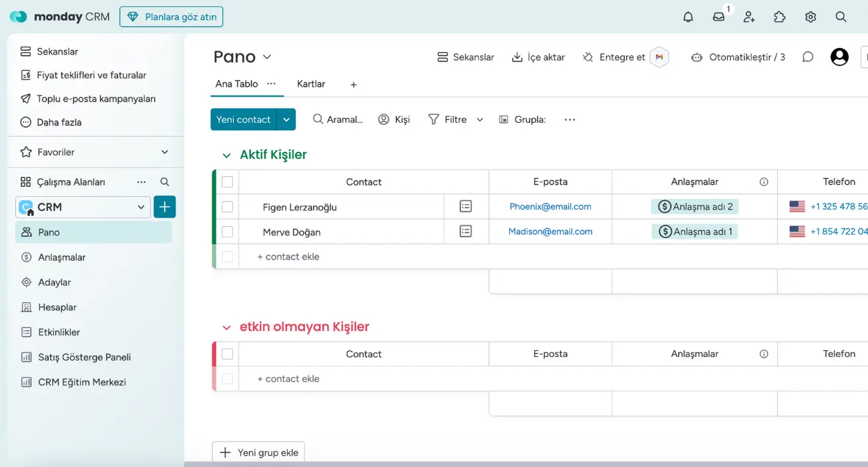
Task: Toggle select-all checkbox in Aktif Kişiler header
Action: 227,182
